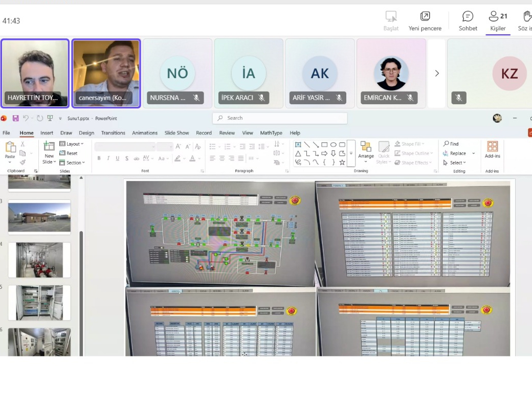Click the Reset slide button
This screenshot has width=532, height=409.
[x=69, y=153]
